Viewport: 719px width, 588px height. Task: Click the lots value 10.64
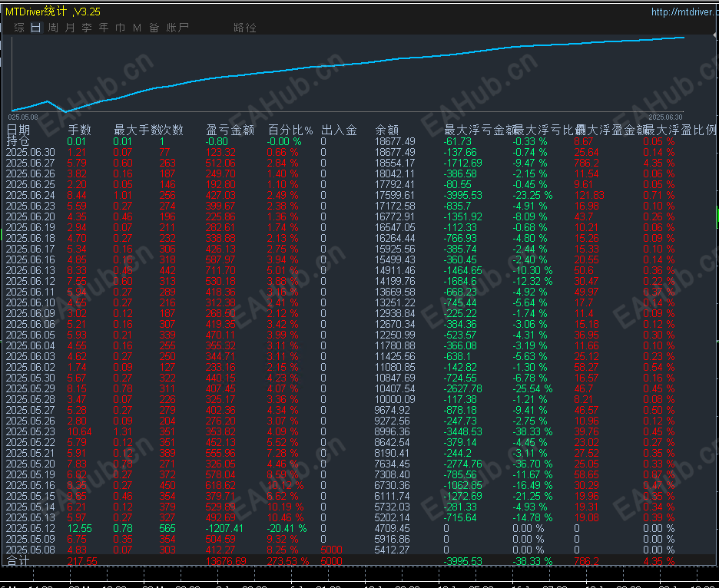(79, 431)
